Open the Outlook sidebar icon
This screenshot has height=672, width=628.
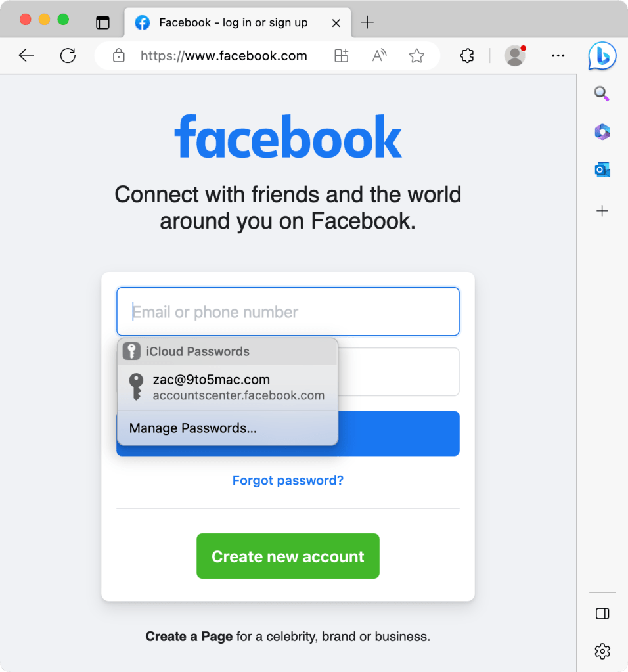click(602, 169)
